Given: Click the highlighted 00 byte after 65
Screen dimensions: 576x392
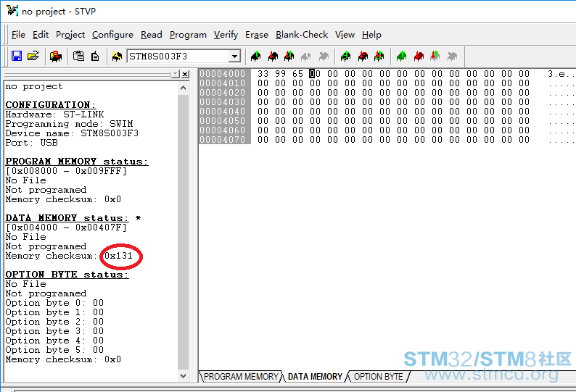Looking at the screenshot, I should (x=315, y=74).
